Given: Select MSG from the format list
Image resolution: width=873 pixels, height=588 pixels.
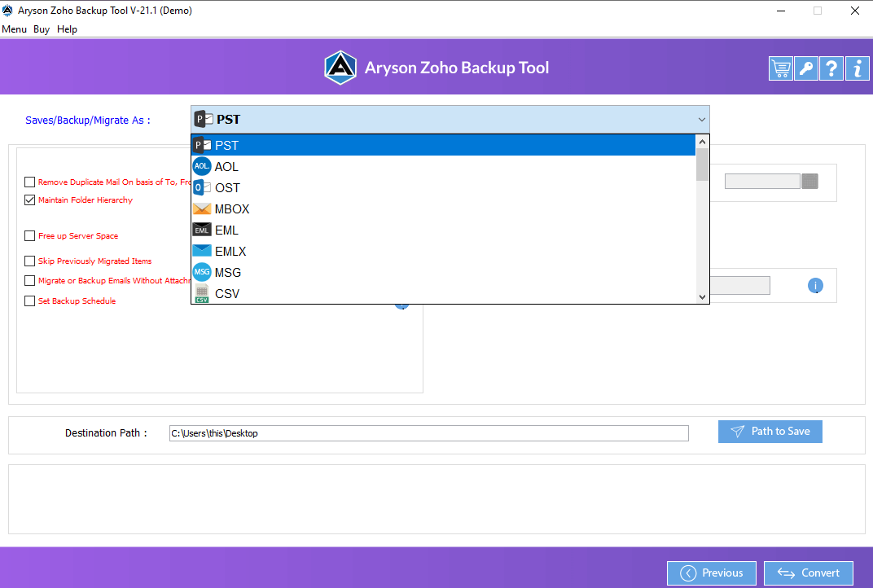Looking at the screenshot, I should [444, 272].
